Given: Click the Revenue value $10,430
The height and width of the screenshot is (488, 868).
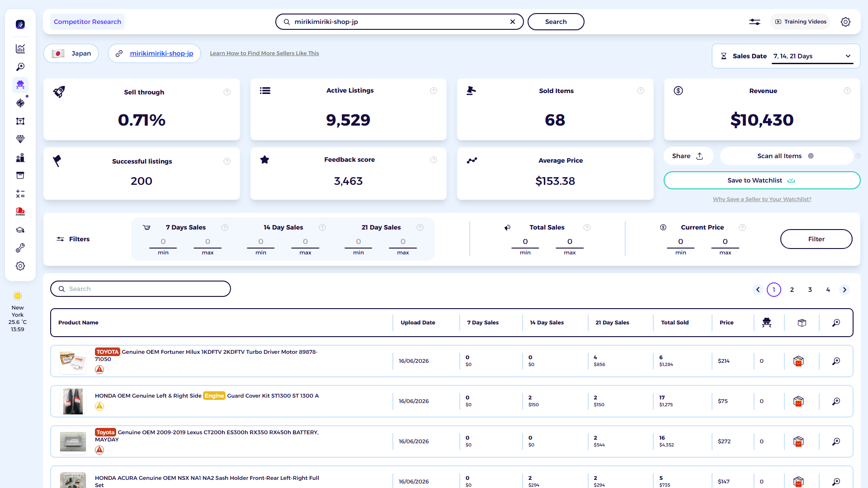Looking at the screenshot, I should [x=762, y=120].
